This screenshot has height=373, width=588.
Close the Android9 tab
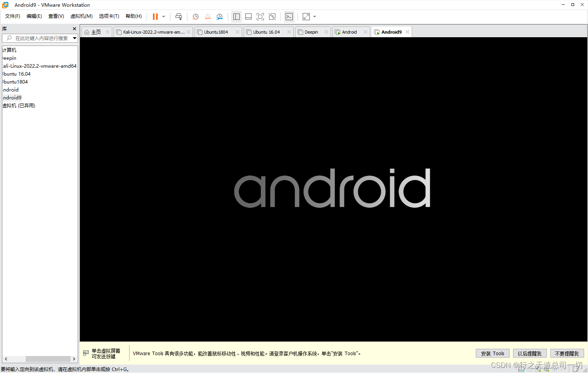(408, 32)
